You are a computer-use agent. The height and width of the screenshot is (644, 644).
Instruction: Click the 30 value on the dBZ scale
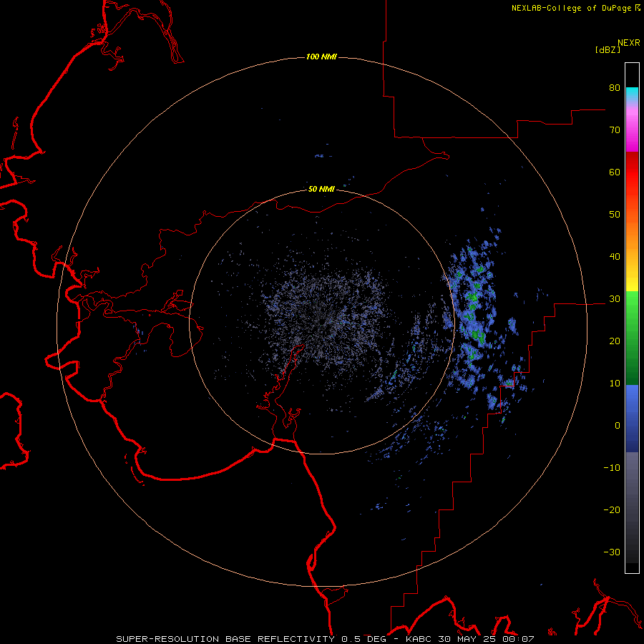[x=615, y=299]
